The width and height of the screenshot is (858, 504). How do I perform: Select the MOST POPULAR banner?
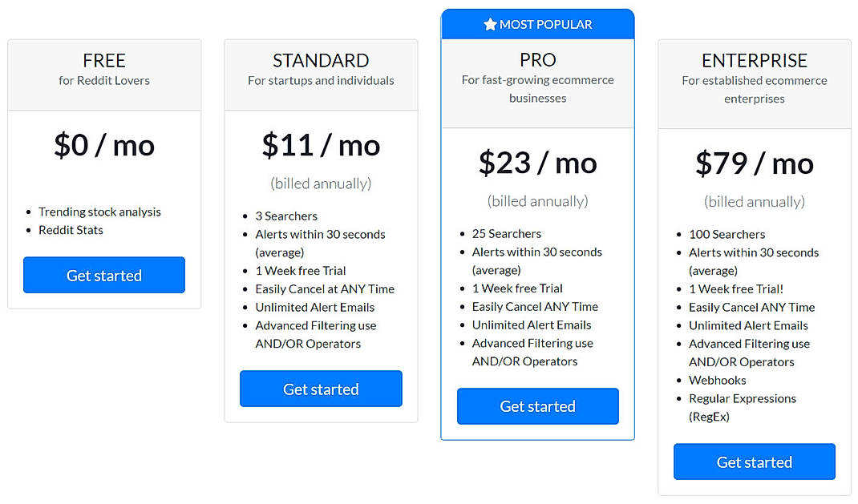tap(537, 23)
